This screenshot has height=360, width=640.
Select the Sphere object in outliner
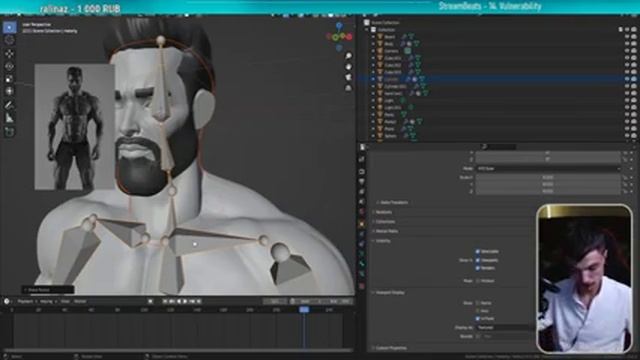tap(391, 136)
